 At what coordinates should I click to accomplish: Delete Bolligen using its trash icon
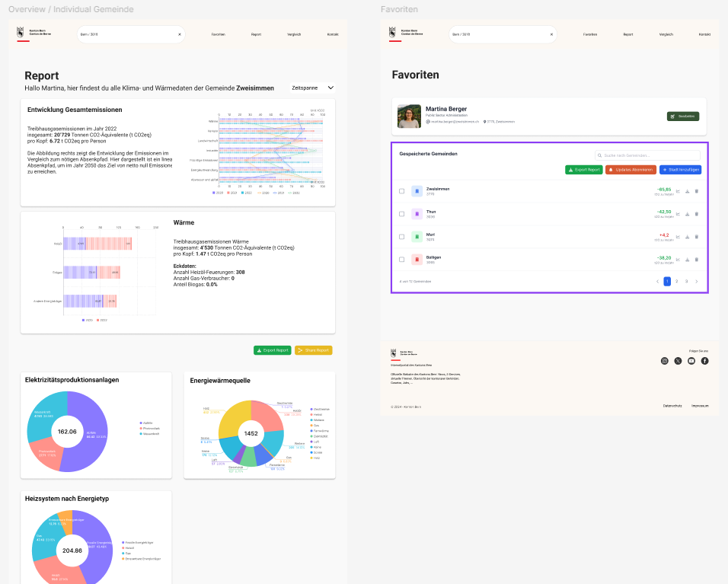tap(697, 259)
